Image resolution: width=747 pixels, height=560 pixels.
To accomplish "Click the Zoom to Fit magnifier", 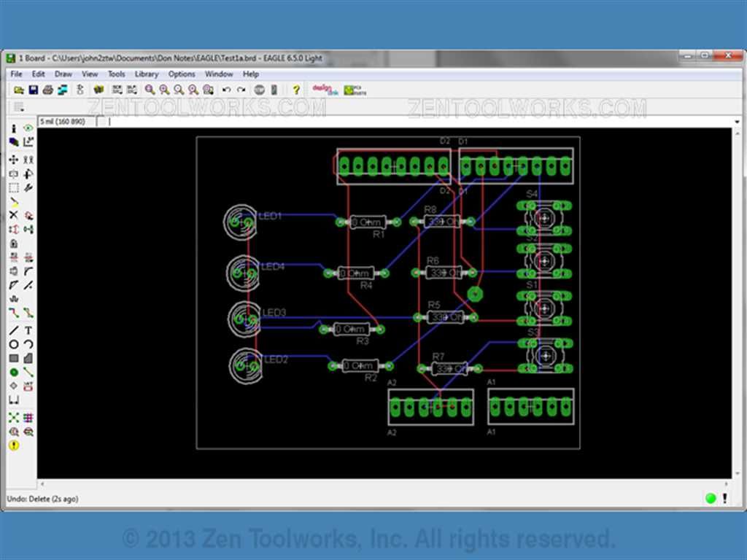I will (150, 90).
